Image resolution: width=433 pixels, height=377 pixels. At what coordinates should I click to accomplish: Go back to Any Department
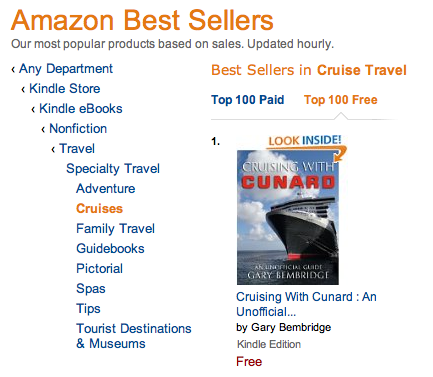coord(66,69)
